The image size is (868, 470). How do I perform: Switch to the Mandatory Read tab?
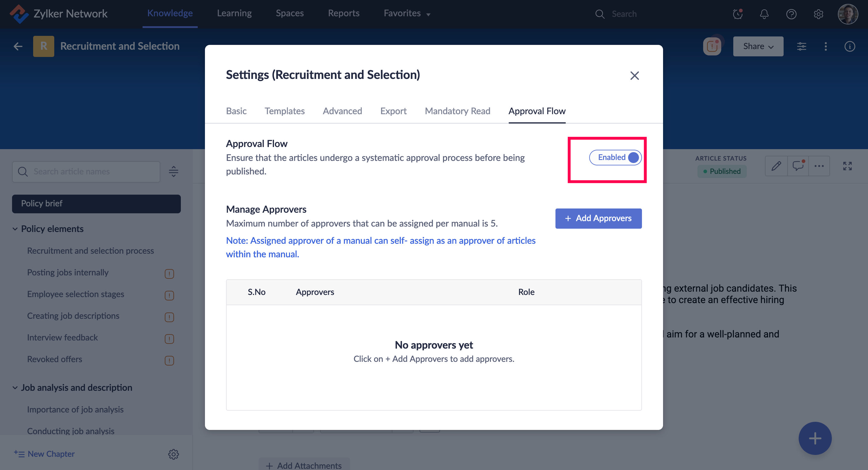pos(457,111)
